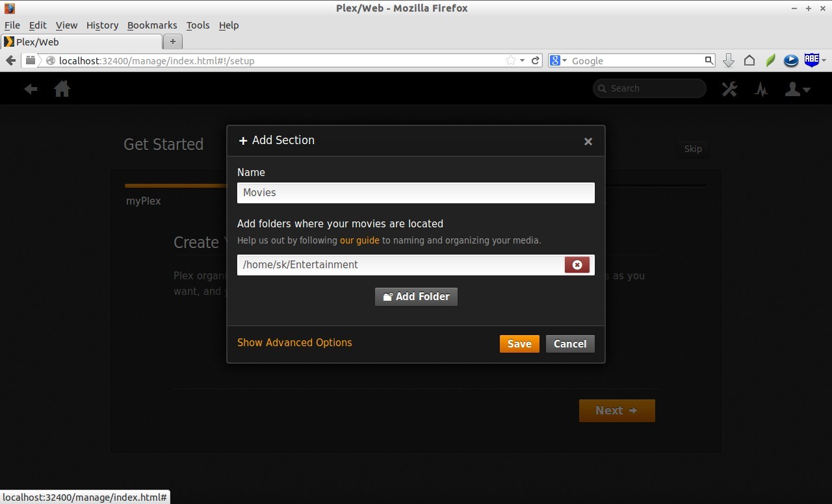Edit the section Name field
The image size is (832, 504).
click(416, 192)
